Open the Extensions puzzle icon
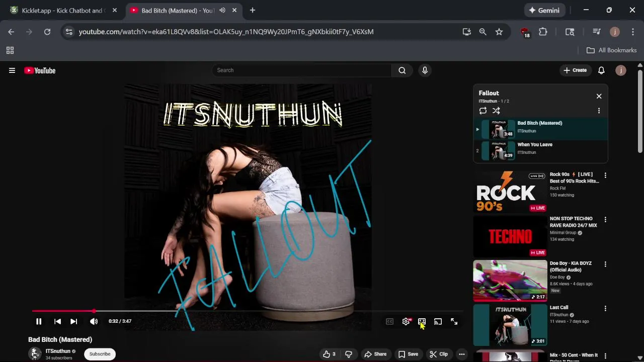Image resolution: width=644 pixels, height=362 pixels. click(x=543, y=32)
